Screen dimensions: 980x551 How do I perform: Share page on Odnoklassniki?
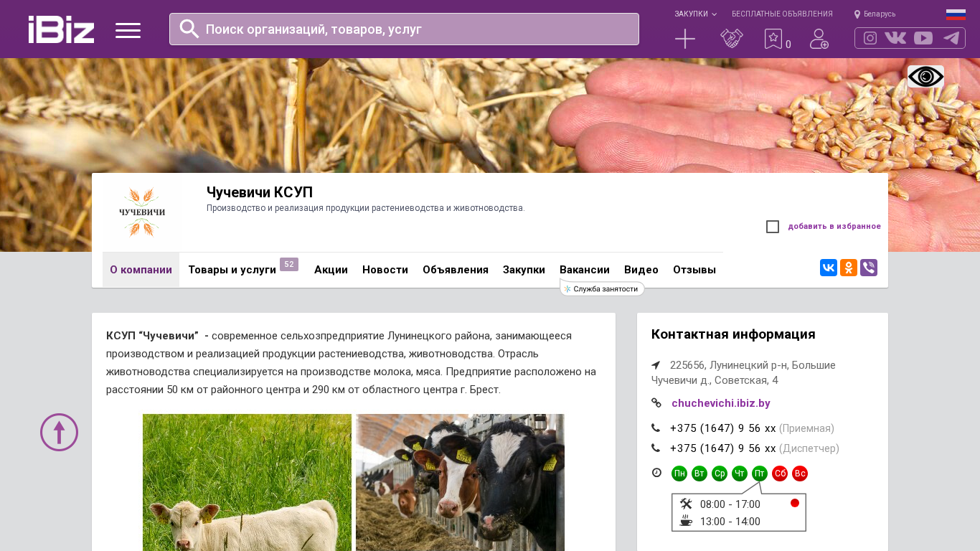pyautogui.click(x=849, y=268)
